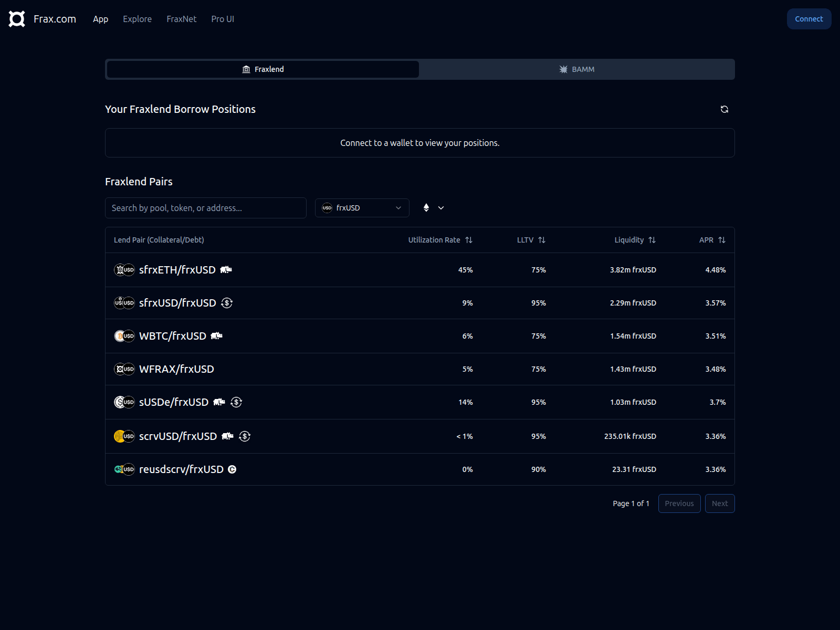This screenshot has height=630, width=840.
Task: Click the LLTV column header label
Action: coord(525,240)
